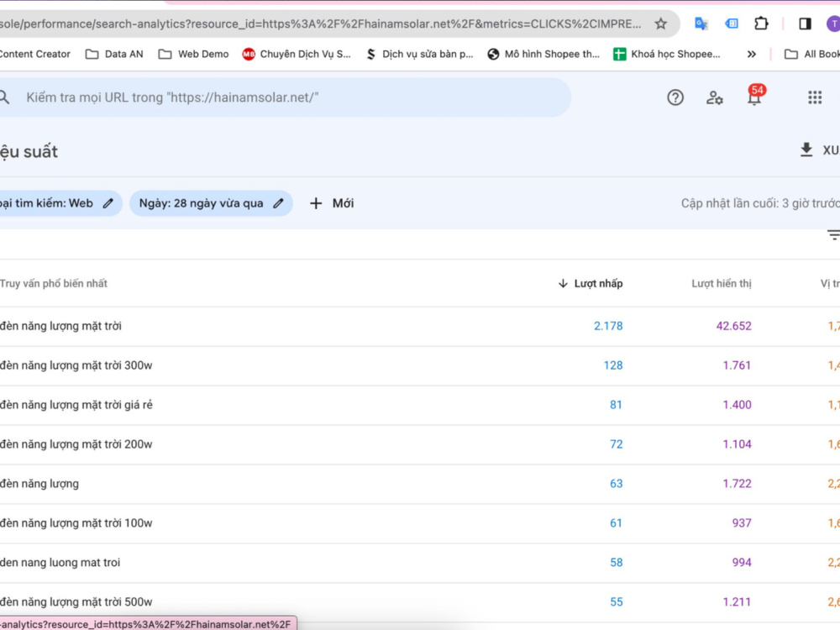Click the plus icon beside Mới

316,203
